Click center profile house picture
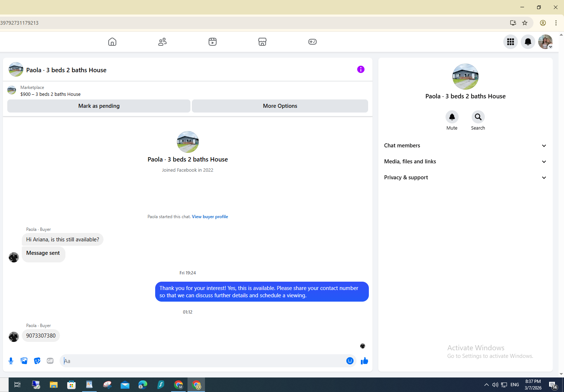Image resolution: width=564 pixels, height=392 pixels. (x=188, y=142)
